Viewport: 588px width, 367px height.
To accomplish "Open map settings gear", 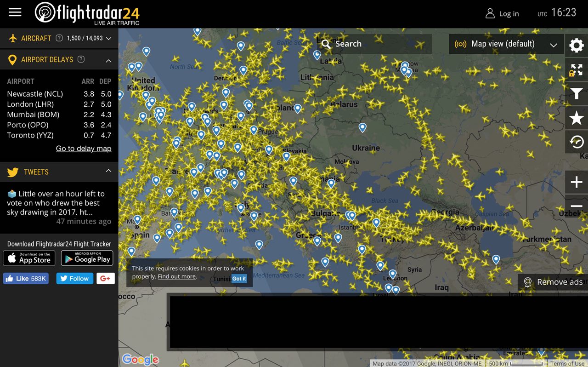I will [x=576, y=45].
